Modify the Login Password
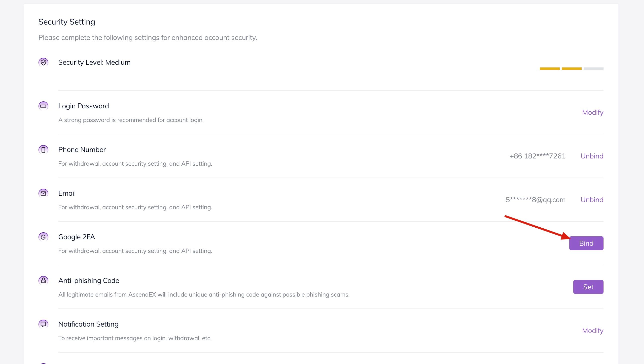Image resolution: width=644 pixels, height=364 pixels. (x=592, y=113)
